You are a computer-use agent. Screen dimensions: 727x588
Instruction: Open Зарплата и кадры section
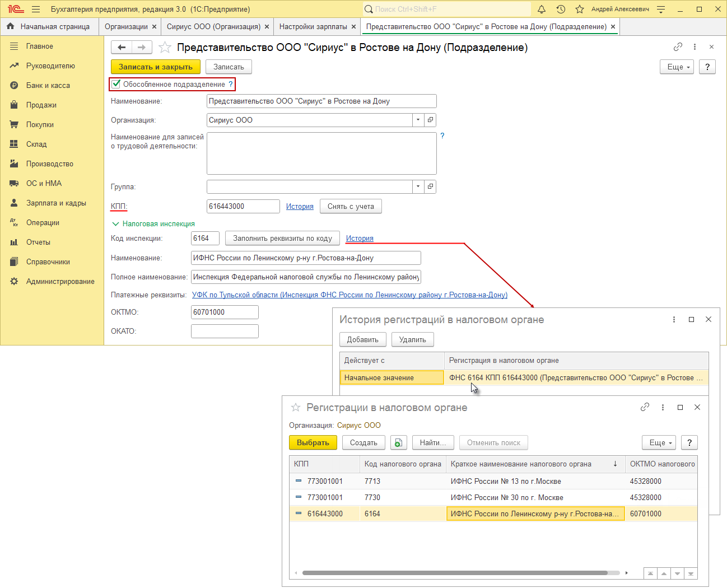click(56, 203)
